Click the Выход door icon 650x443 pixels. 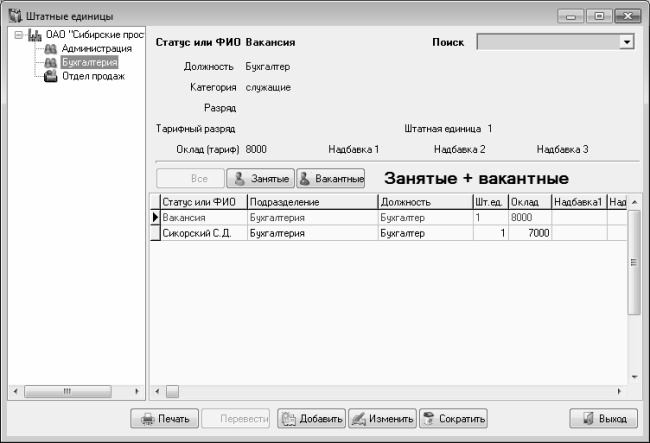(586, 419)
